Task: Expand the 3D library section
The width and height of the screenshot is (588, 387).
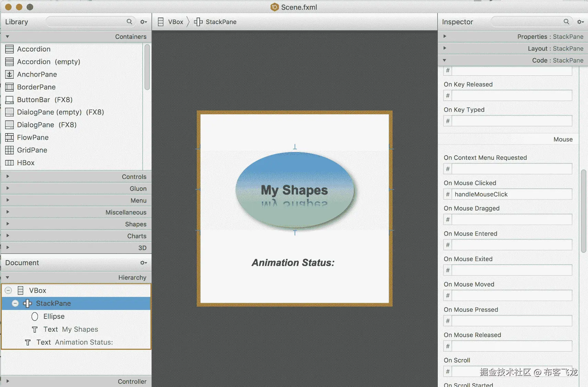Action: 8,247
